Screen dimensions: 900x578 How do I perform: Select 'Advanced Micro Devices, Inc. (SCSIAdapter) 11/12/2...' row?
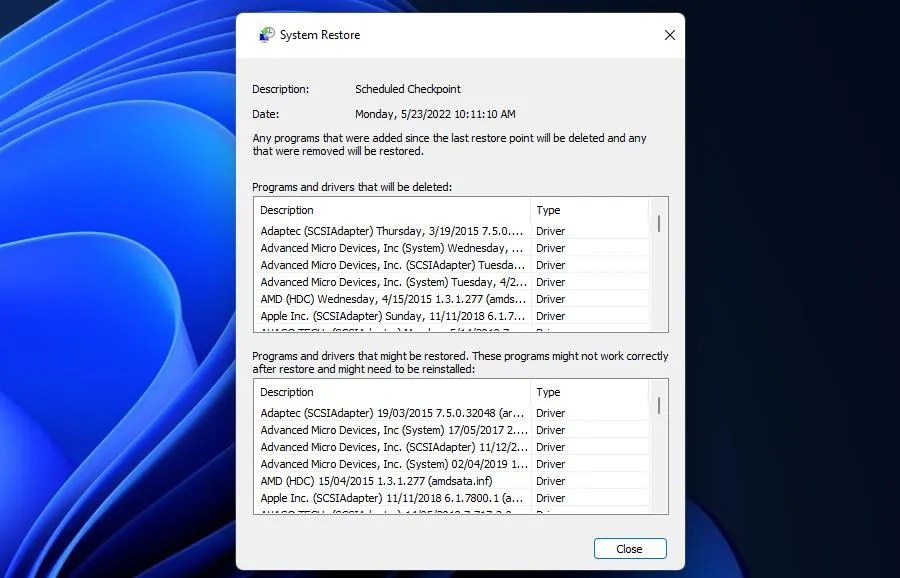tap(452, 447)
